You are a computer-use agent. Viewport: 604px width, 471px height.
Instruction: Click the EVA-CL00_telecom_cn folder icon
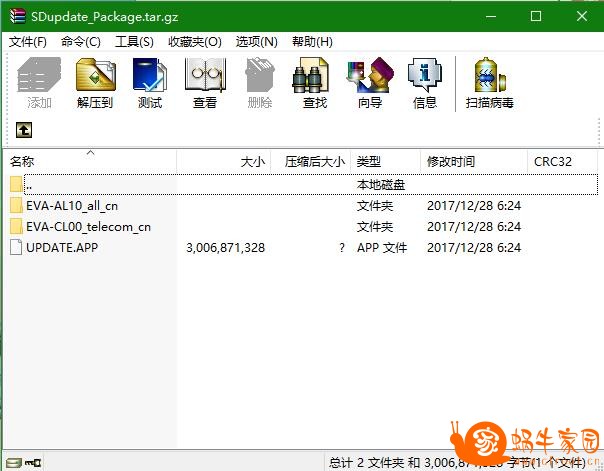click(16, 226)
